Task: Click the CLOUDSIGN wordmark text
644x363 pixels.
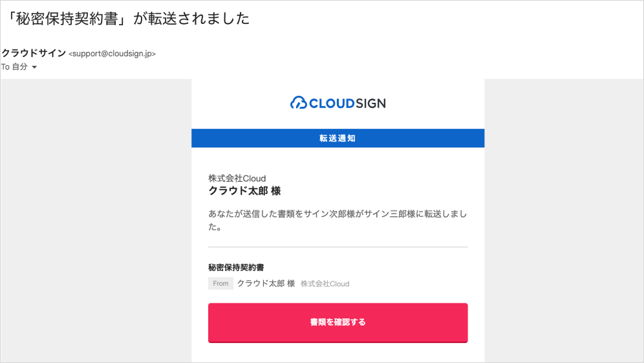Action: click(347, 103)
